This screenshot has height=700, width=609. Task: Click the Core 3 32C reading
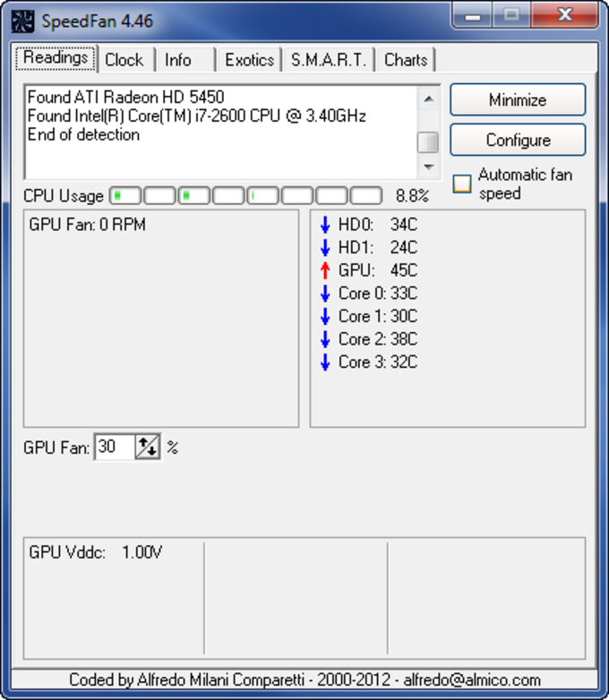[378, 362]
